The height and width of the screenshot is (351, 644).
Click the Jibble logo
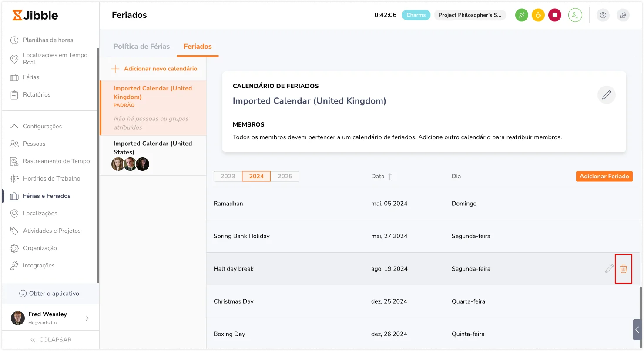[35, 15]
